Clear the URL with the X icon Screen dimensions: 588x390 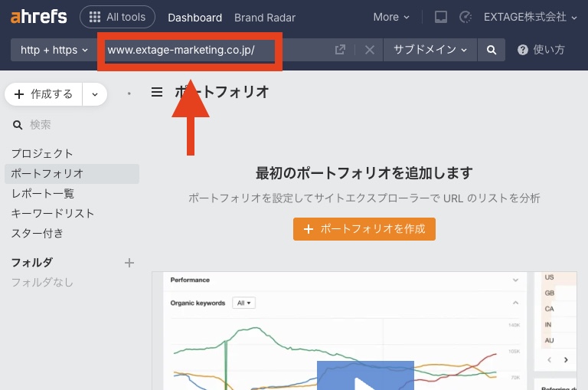tap(369, 50)
